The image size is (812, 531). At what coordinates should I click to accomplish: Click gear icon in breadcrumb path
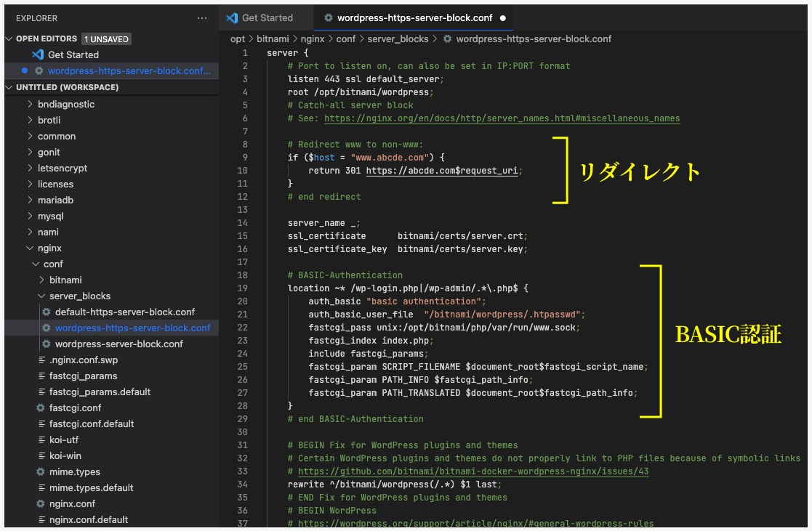447,38
